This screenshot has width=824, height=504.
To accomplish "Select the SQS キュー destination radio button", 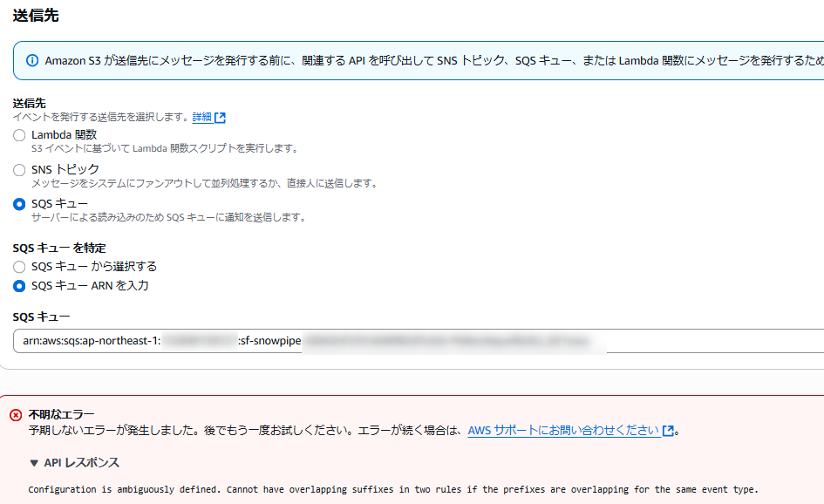I will (x=19, y=204).
